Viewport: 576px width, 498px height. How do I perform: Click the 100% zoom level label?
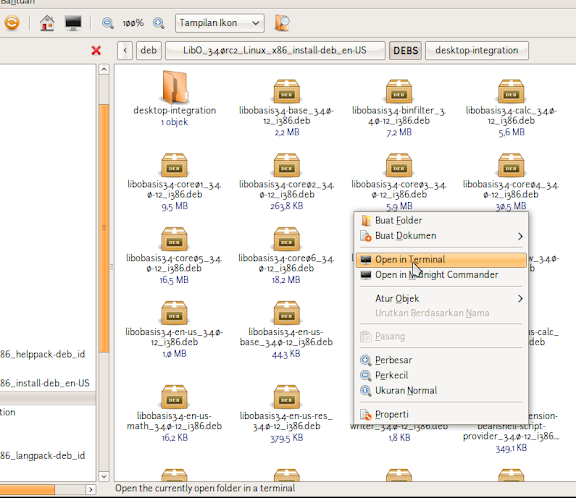(133, 23)
